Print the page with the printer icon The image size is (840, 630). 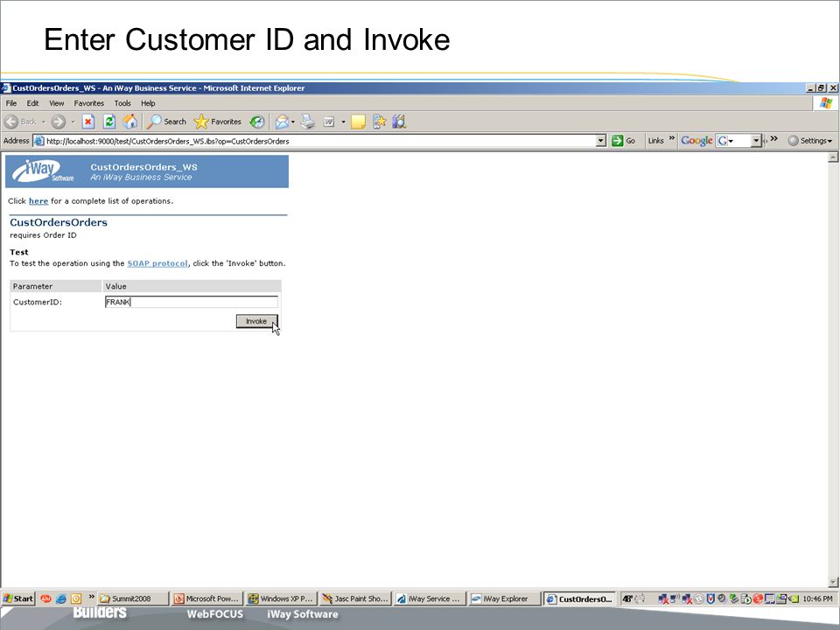click(307, 122)
